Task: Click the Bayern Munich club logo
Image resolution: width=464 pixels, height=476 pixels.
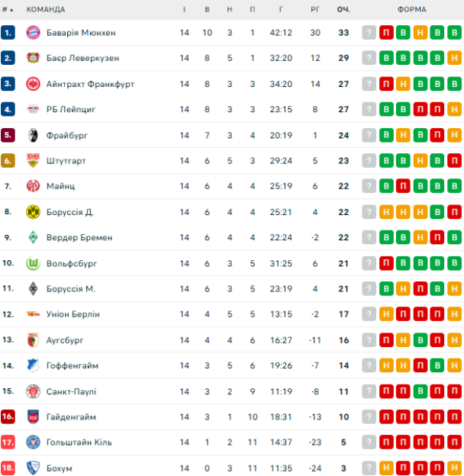Action: click(33, 33)
